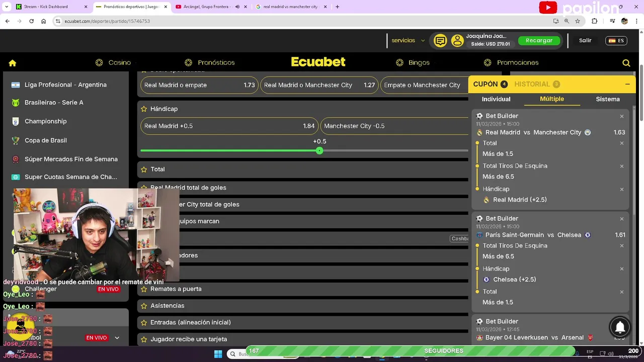Remove Hándicap Real Madrid (+2.5) selection
Screen dimensions: 644x362
click(x=622, y=189)
